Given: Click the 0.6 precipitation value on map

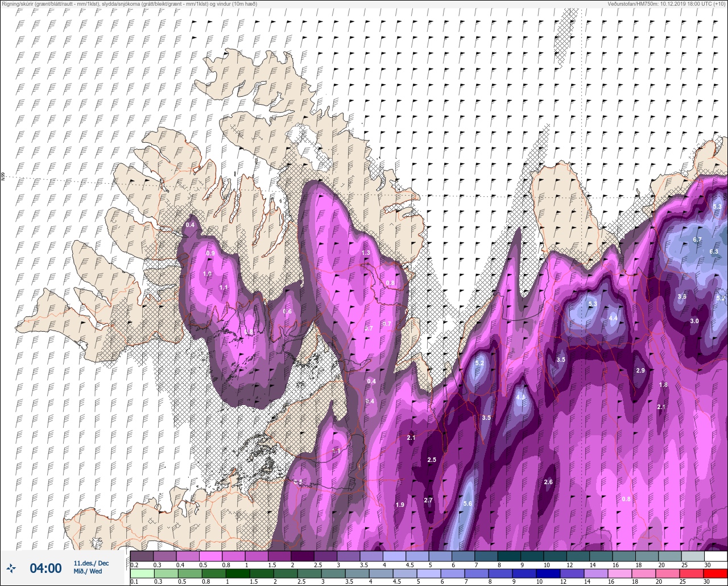Looking at the screenshot, I should pyautogui.click(x=287, y=311).
